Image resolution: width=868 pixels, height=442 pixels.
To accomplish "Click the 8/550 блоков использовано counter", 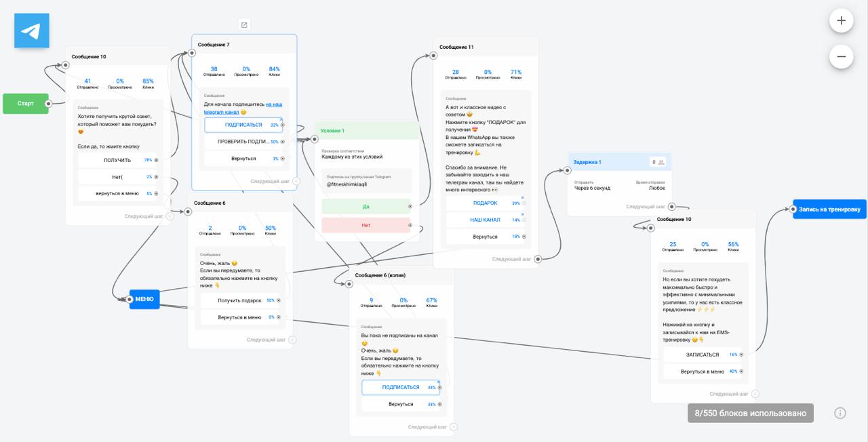I will tap(750, 413).
